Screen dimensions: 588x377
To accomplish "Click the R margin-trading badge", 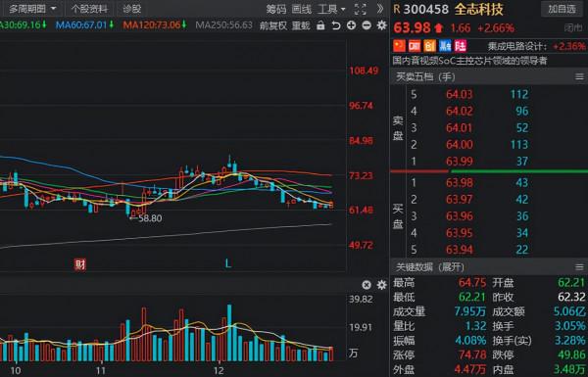I will [397, 9].
